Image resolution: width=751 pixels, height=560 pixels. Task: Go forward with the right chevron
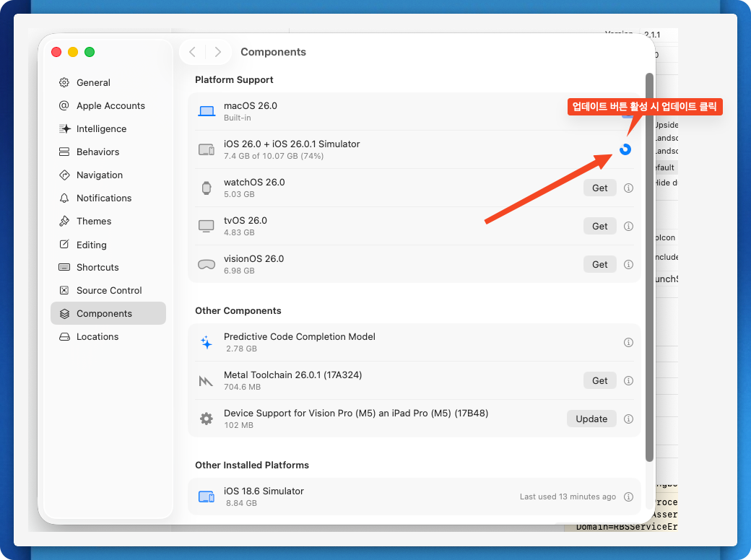pyautogui.click(x=218, y=52)
